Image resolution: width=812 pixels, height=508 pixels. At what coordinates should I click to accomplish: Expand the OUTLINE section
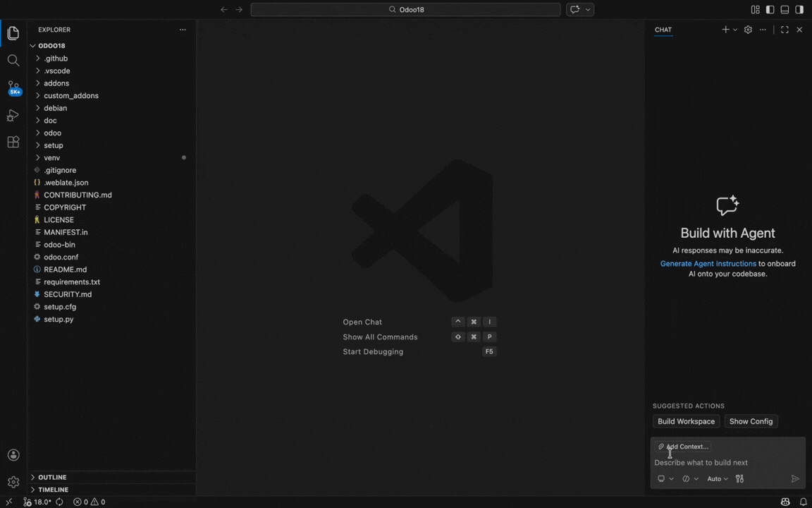tap(112, 477)
